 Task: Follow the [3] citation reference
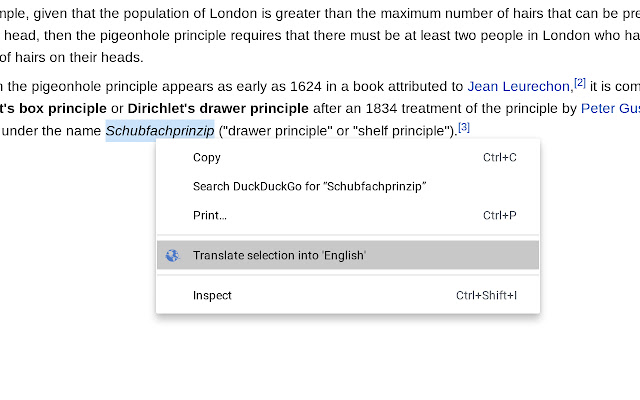tap(464, 127)
